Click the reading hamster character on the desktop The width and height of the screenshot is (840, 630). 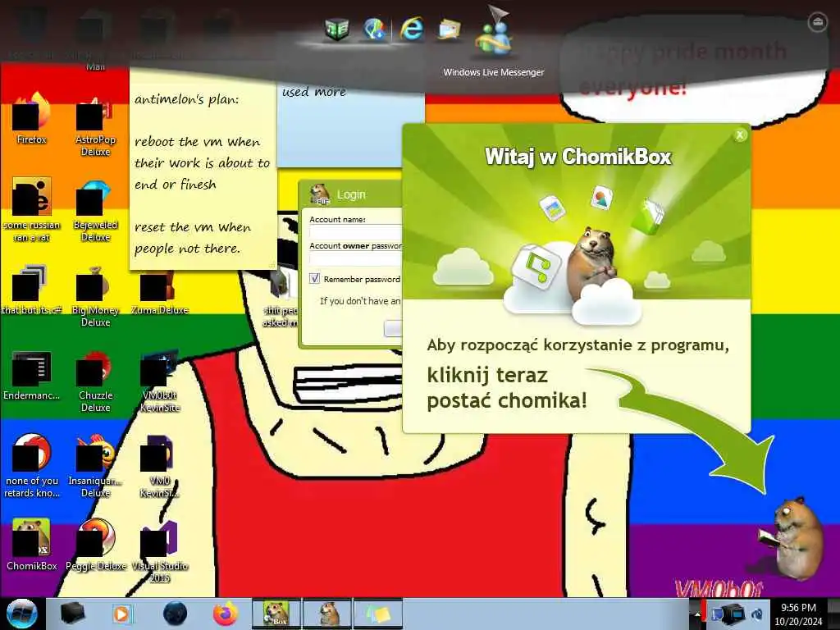pos(792,537)
